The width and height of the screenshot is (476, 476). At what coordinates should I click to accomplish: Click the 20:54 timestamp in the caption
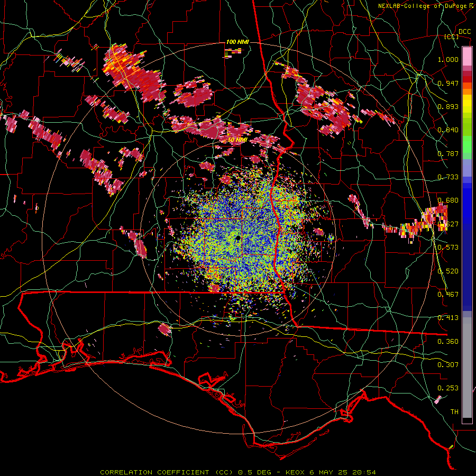pyautogui.click(x=364, y=472)
